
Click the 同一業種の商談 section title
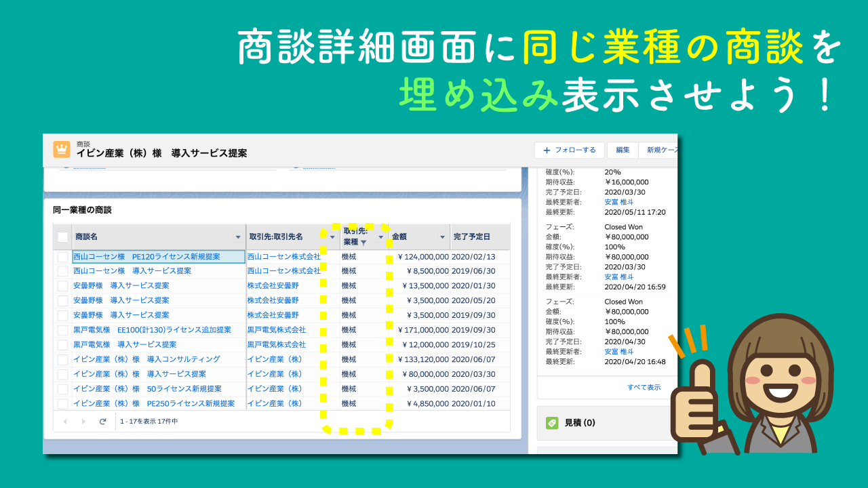82,210
